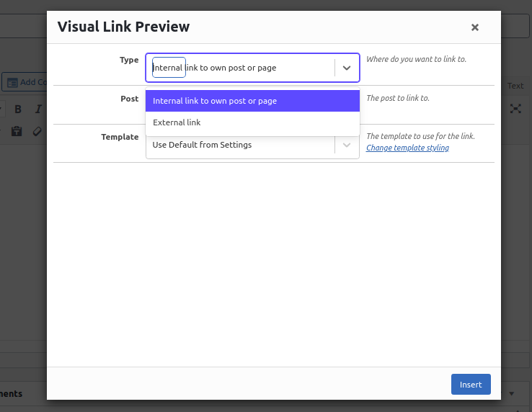Expand the bottom metabox toggle arrow
Viewport: 532px width, 412px height.
pos(512,394)
